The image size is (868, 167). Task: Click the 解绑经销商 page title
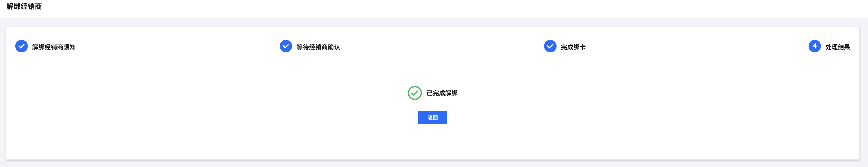pyautogui.click(x=24, y=6)
